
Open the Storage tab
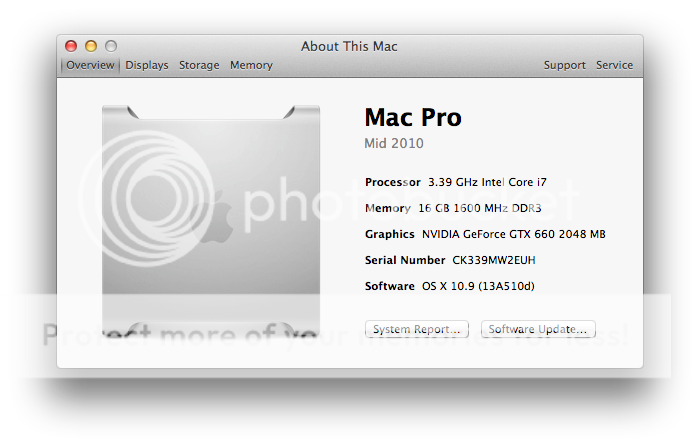click(199, 65)
